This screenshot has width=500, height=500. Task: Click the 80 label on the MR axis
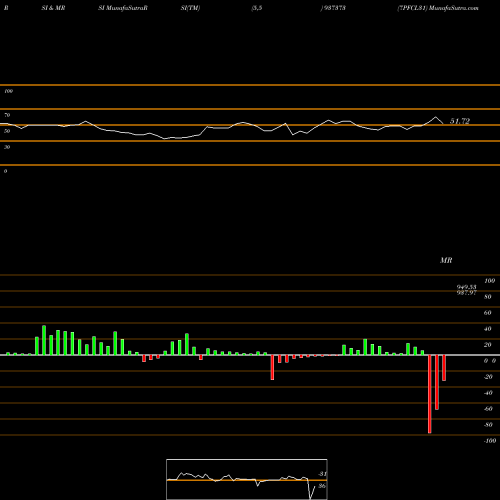click(x=488, y=297)
